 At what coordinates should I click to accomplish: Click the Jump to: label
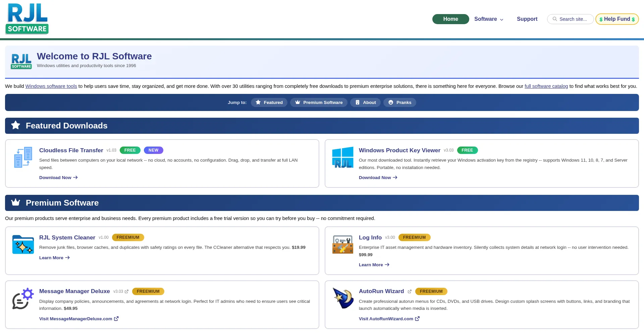(x=237, y=102)
